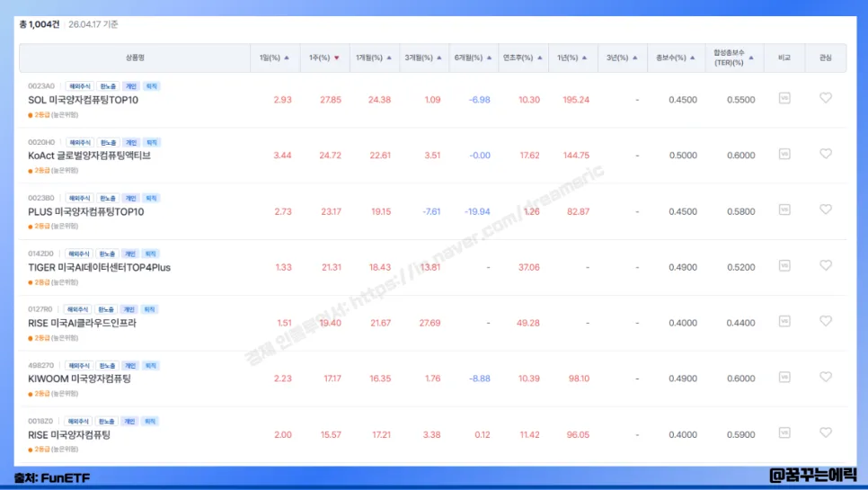Click the 환노출 tag on KoAct row

coord(108,142)
